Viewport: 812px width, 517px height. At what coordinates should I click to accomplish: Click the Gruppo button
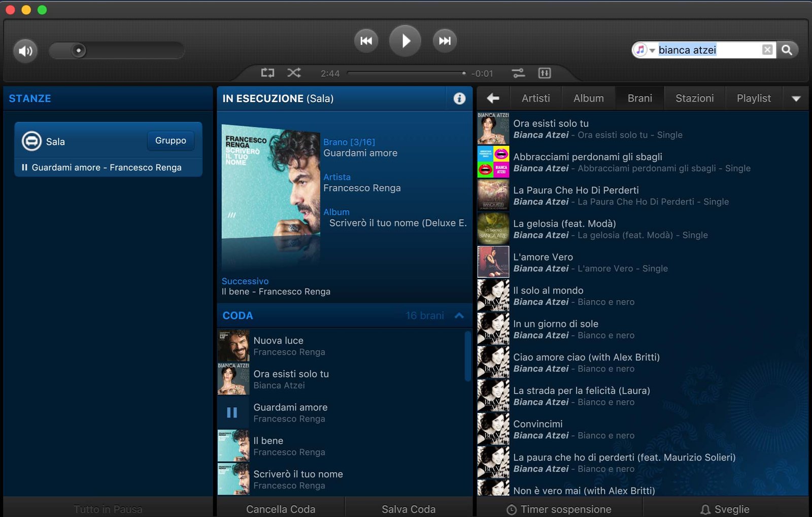coord(171,141)
